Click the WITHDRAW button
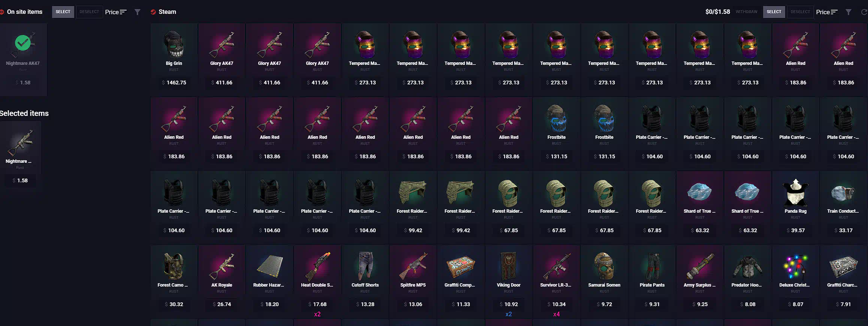The image size is (868, 326). [x=746, y=12]
